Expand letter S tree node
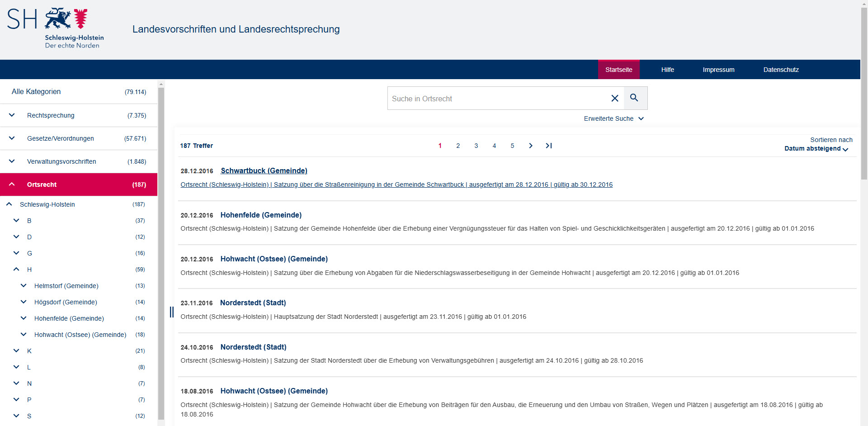868x426 pixels. click(x=16, y=416)
